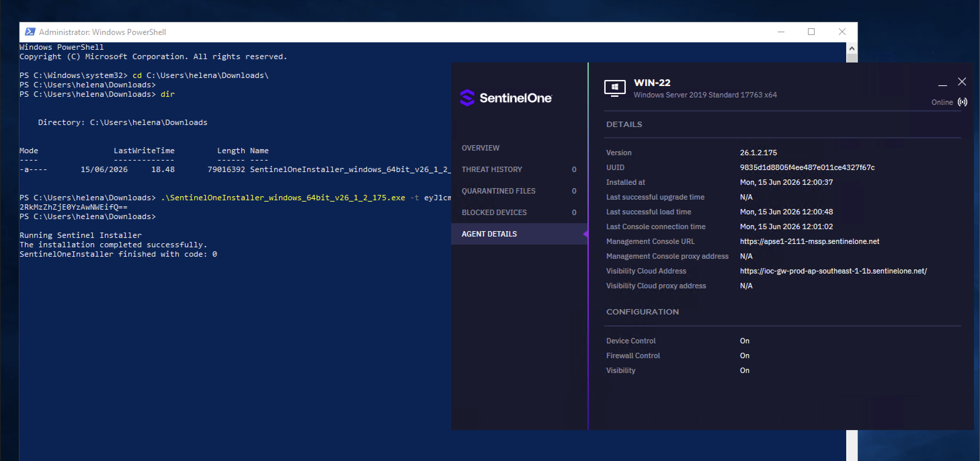Select Quarantined Files in sidebar
This screenshot has height=461, width=980.
pyautogui.click(x=519, y=191)
